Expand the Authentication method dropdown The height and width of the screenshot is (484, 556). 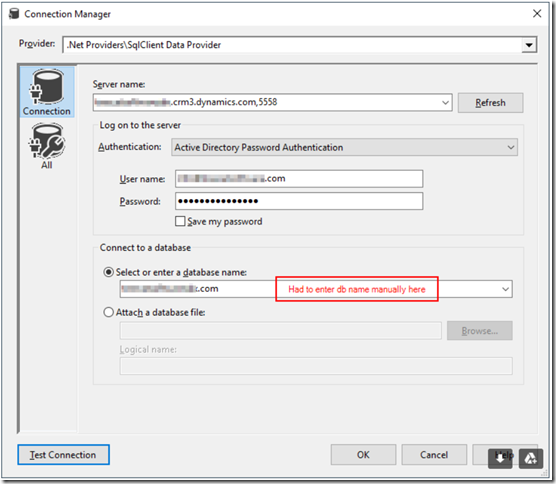coord(511,147)
